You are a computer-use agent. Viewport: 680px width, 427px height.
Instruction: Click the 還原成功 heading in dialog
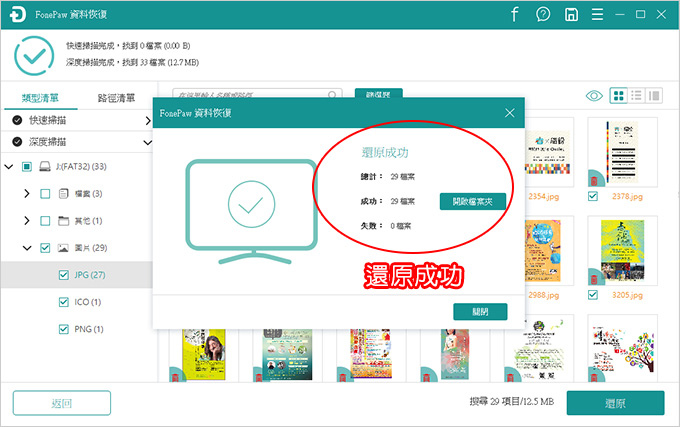pos(385,153)
